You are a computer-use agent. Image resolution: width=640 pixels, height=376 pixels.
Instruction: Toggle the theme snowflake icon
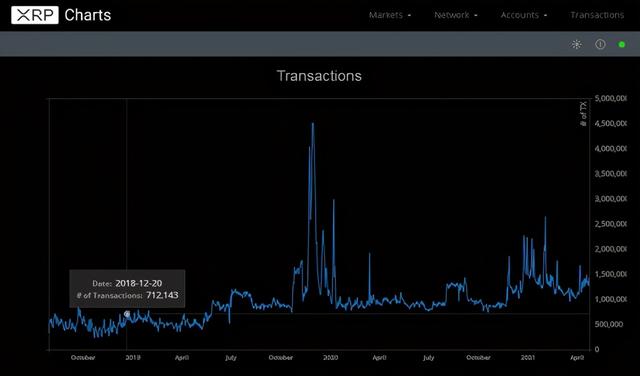(x=576, y=44)
